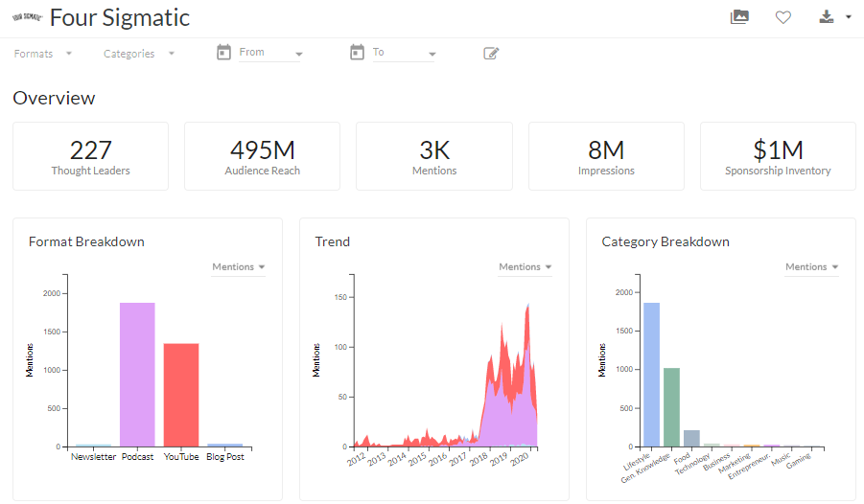The height and width of the screenshot is (504, 864).
Task: Click the blue Lifestyle bar
Action: point(651,375)
